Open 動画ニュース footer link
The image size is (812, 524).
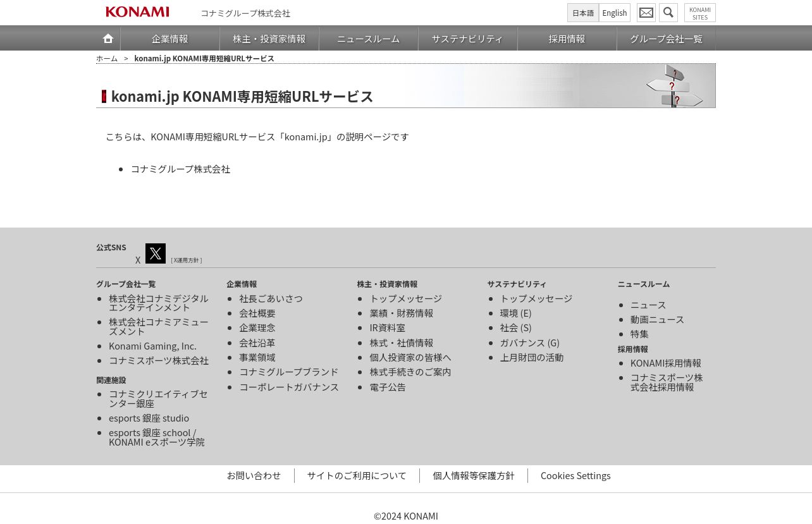coord(657,319)
